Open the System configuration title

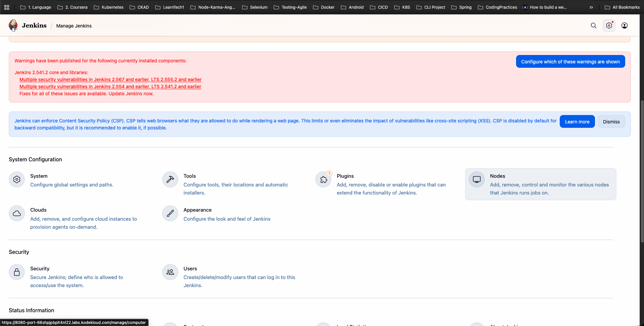tap(39, 176)
